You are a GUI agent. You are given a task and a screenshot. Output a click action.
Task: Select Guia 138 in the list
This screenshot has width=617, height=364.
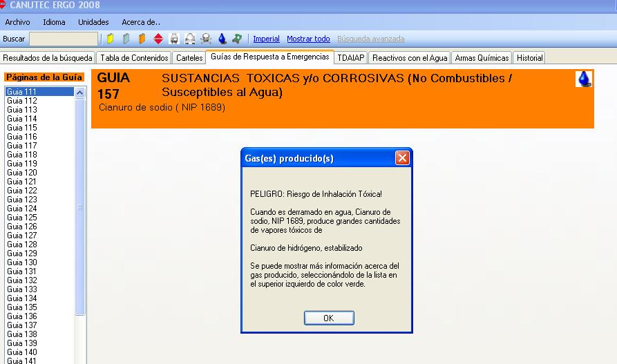pos(39,334)
